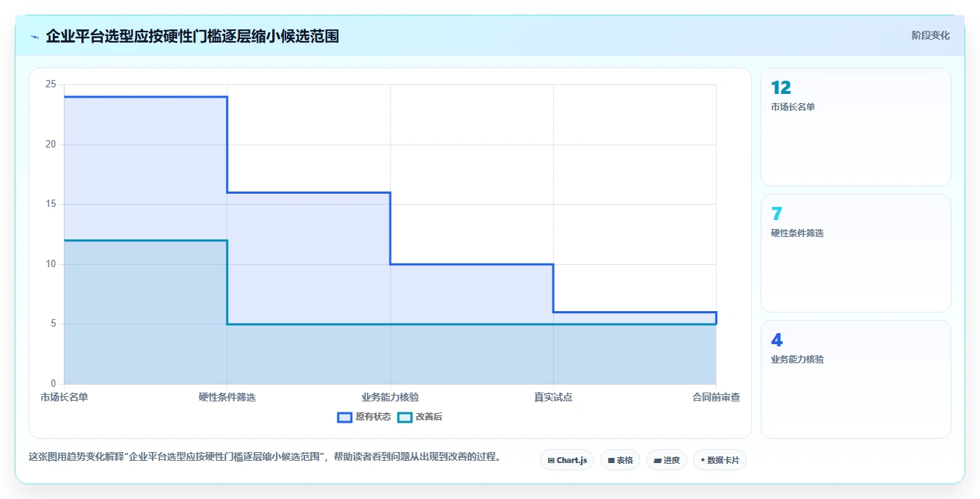Click the x-axis label 硬性条件筛选
The height and width of the screenshot is (499, 980).
(227, 397)
